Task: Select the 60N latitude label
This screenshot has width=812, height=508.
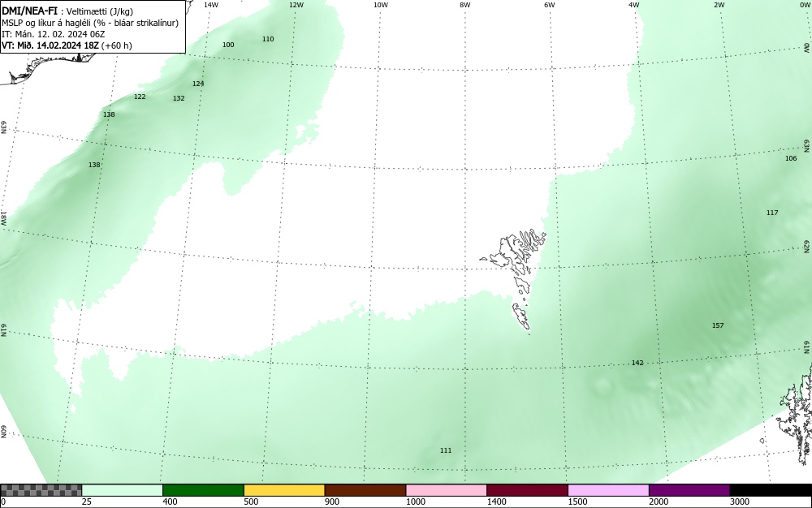Action: [3, 433]
